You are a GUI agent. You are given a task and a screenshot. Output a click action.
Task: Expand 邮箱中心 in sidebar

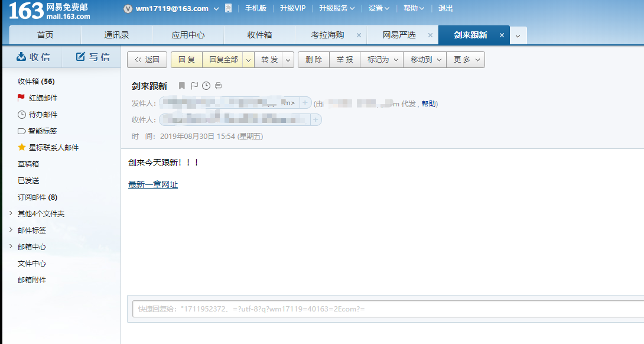coord(11,246)
